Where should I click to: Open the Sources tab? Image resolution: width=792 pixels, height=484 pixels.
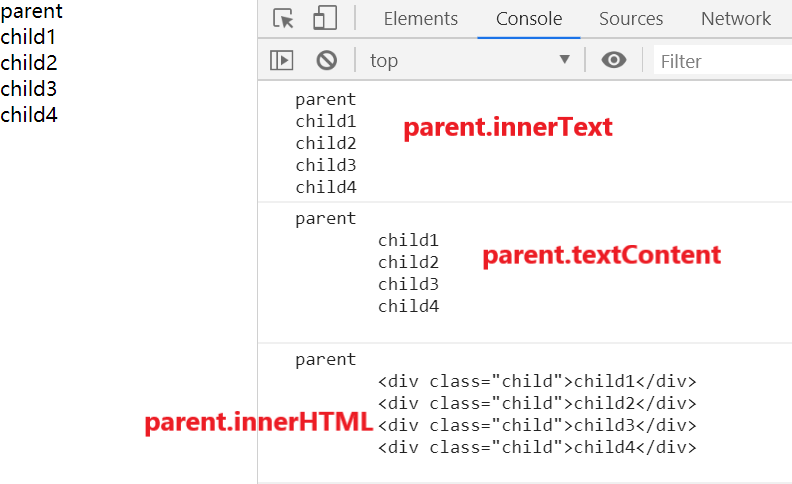[631, 19]
